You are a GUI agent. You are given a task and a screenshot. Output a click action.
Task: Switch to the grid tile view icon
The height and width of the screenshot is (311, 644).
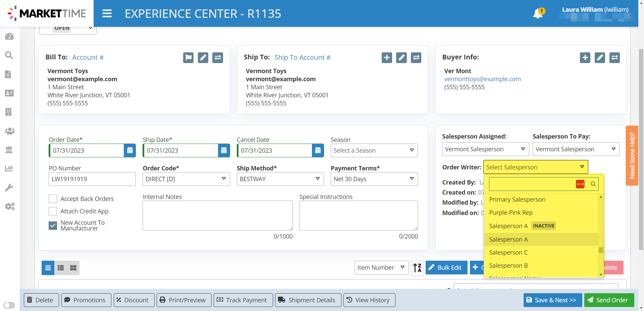click(73, 268)
